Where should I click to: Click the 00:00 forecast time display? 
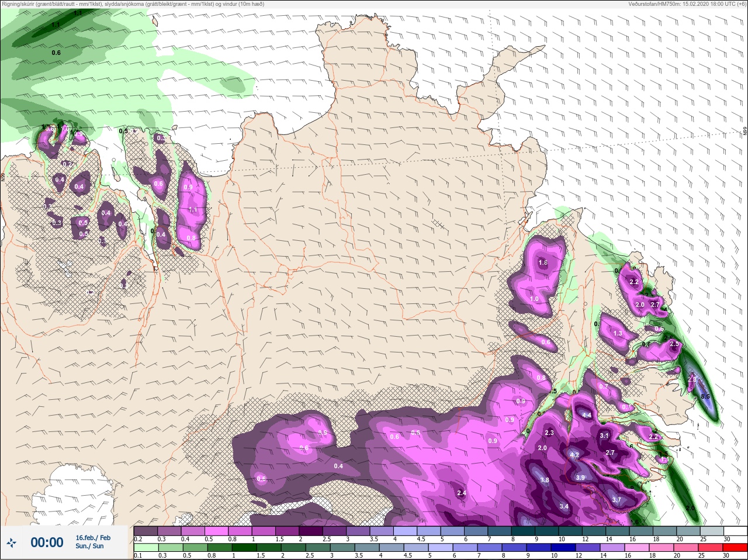(47, 542)
